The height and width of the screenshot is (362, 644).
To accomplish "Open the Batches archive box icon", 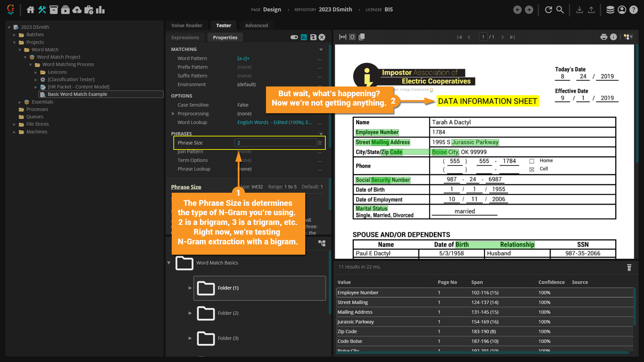I will click(54, 10).
